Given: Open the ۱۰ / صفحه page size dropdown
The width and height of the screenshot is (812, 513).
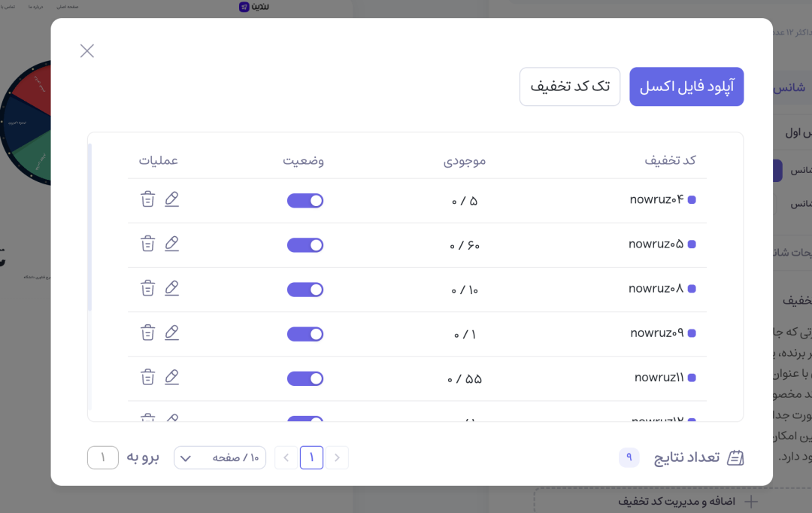Looking at the screenshot, I should pos(220,457).
